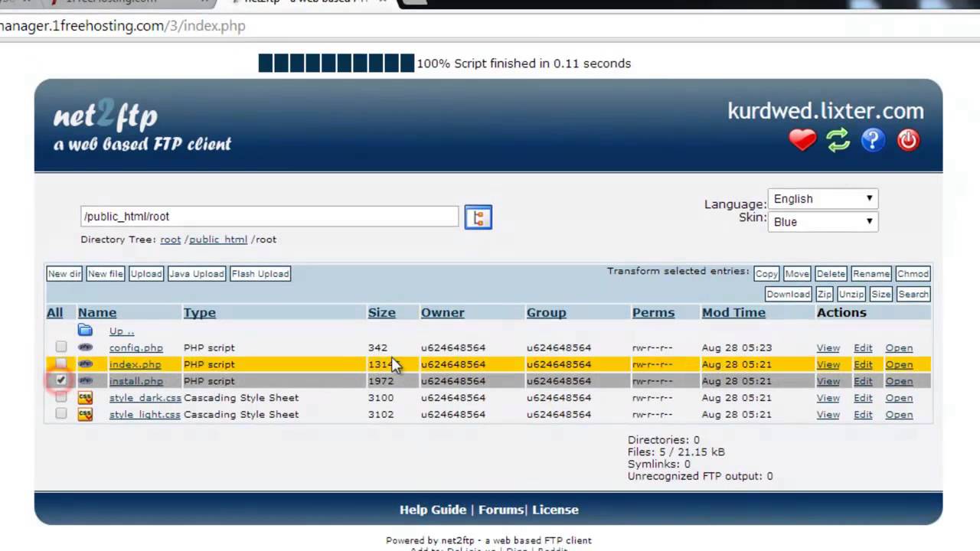Go to public_html in Directory Tree
980x551 pixels.
[218, 240]
